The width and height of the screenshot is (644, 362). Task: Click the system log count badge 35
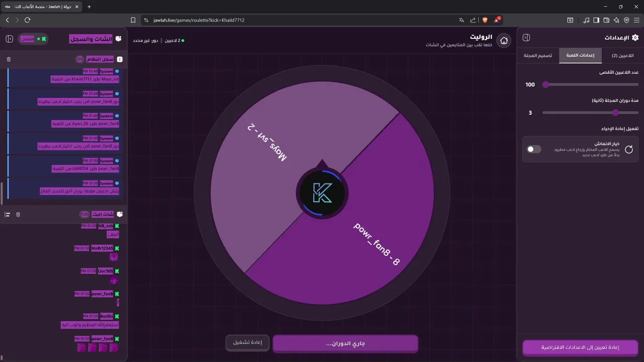(x=79, y=59)
